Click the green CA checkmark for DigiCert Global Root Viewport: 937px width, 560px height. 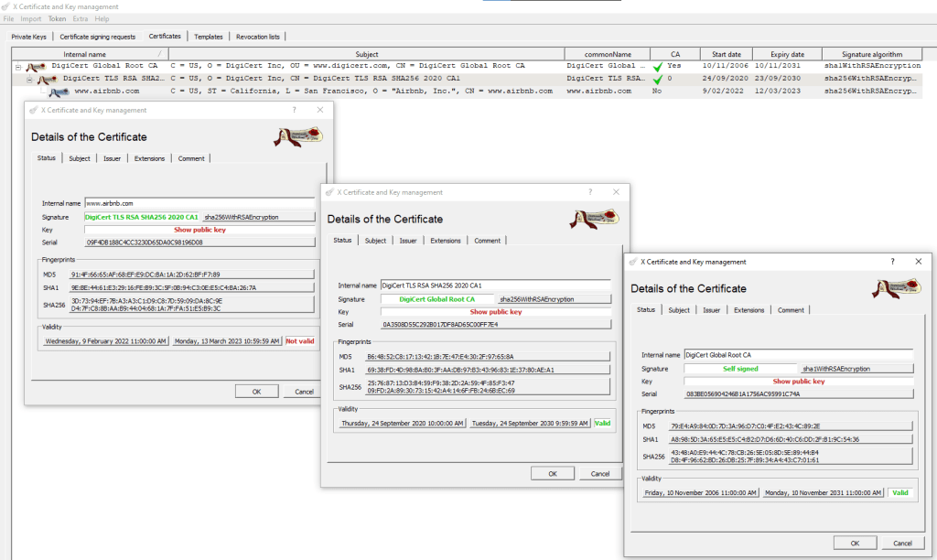point(658,67)
